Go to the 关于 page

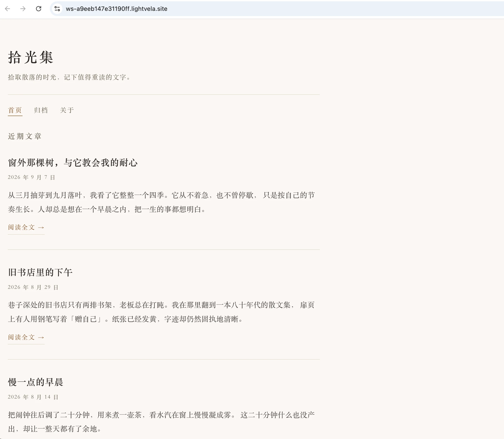[x=67, y=110]
